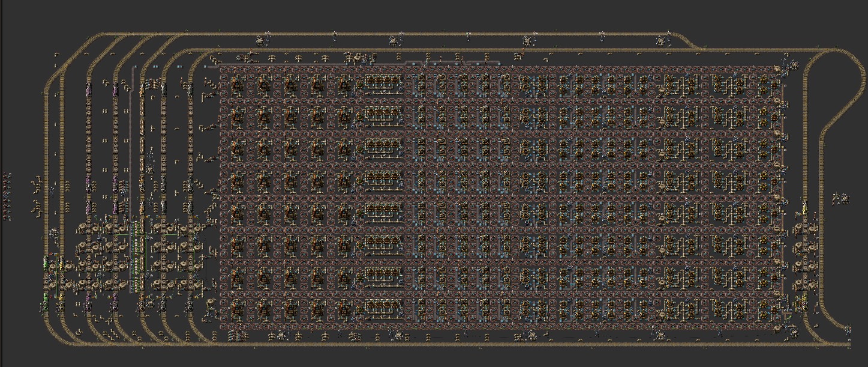Select the red item column at far-left edge
Screen dimensions: 868x367
pyautogui.click(x=7, y=196)
